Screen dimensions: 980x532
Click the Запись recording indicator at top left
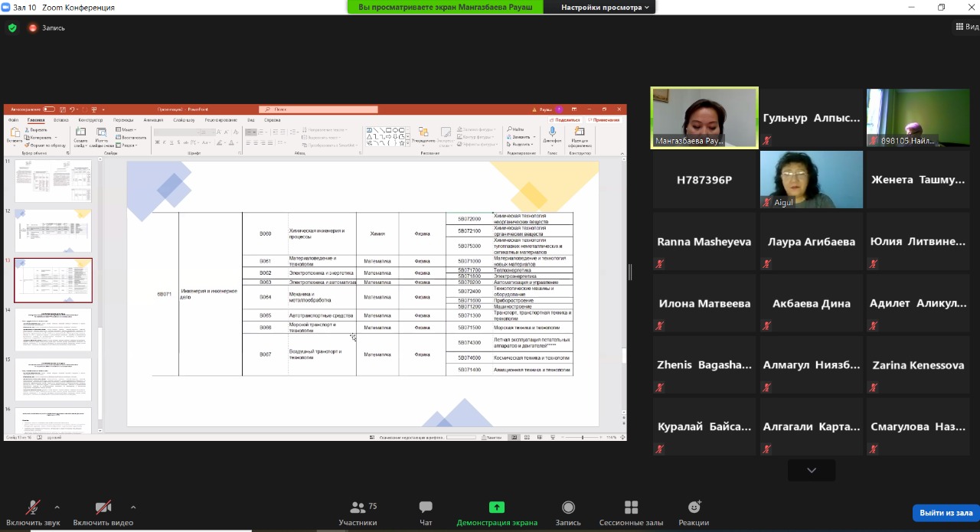pos(47,28)
